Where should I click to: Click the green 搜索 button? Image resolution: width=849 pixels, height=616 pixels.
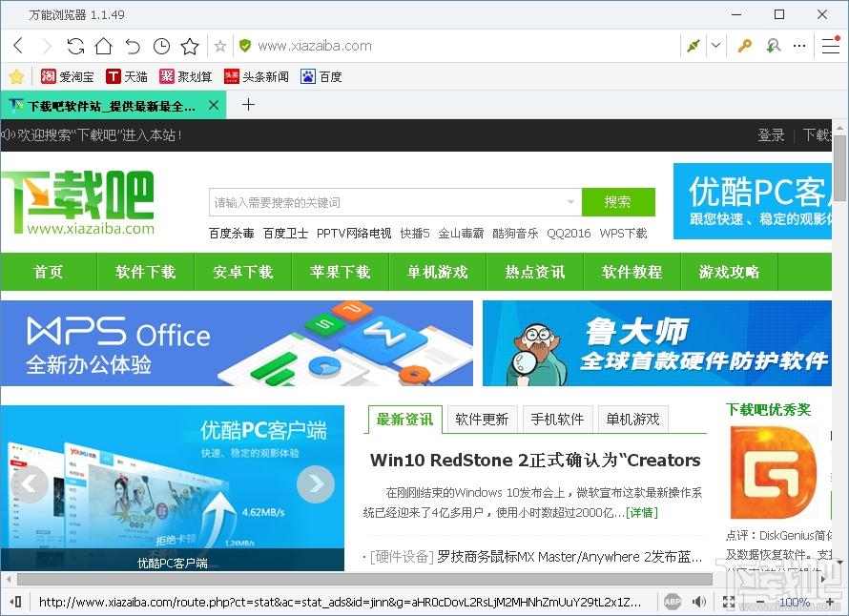pyautogui.click(x=618, y=202)
